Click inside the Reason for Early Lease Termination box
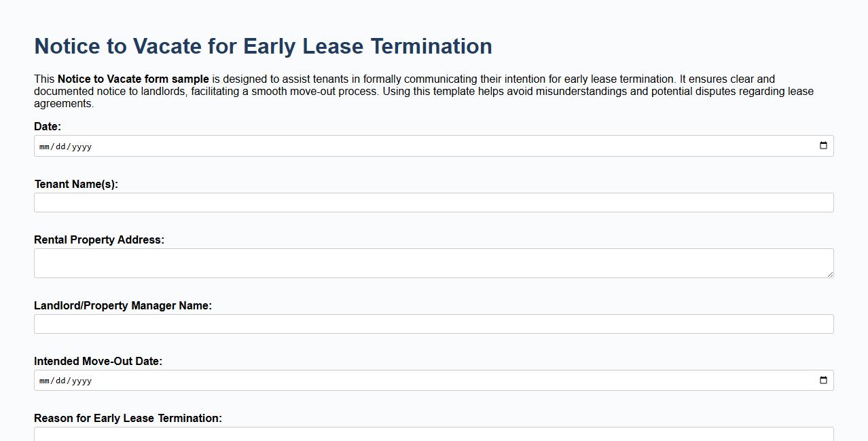The image size is (868, 441). pos(433,436)
